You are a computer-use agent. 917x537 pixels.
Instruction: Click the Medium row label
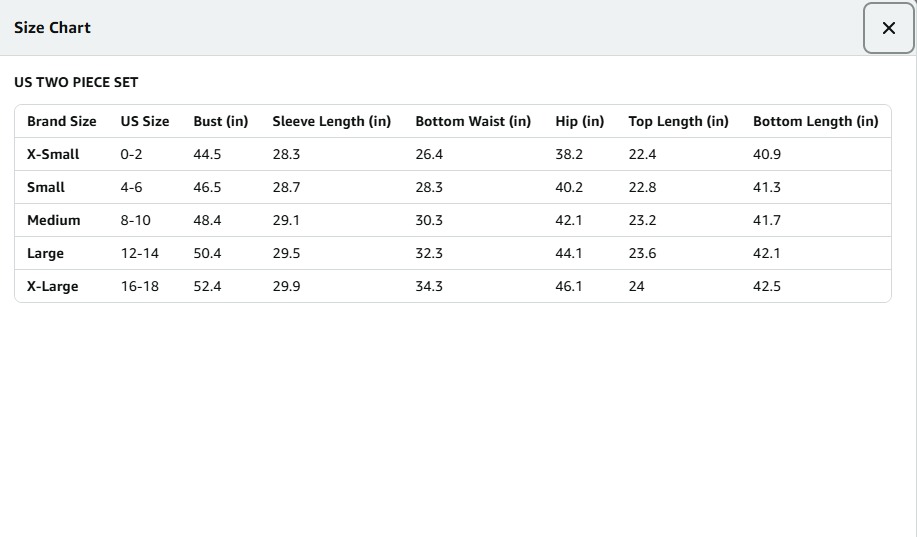coord(54,220)
